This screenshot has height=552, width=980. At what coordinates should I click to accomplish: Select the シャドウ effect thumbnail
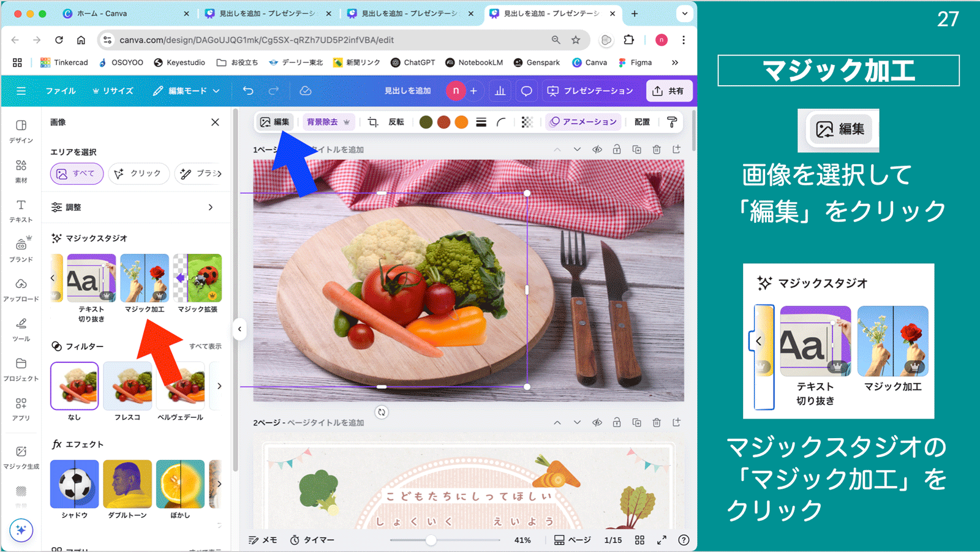pyautogui.click(x=74, y=484)
